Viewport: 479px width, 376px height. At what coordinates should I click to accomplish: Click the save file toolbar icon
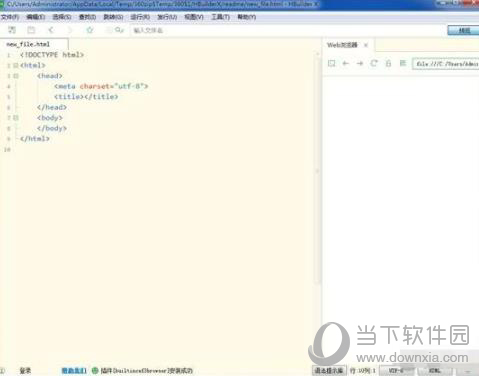(31, 30)
